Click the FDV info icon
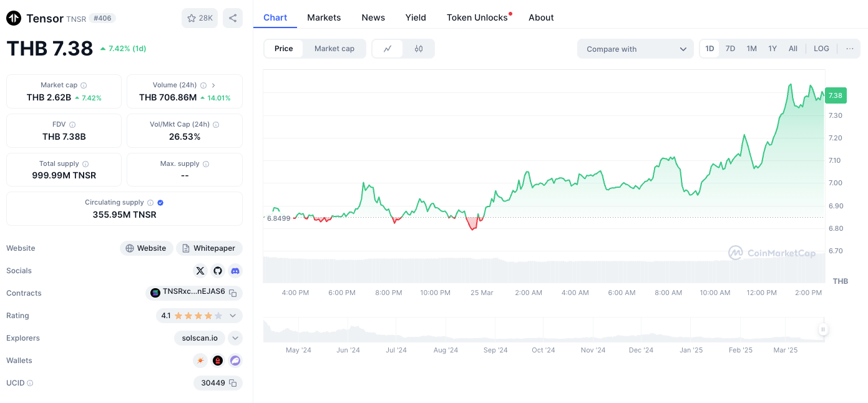 coord(72,125)
